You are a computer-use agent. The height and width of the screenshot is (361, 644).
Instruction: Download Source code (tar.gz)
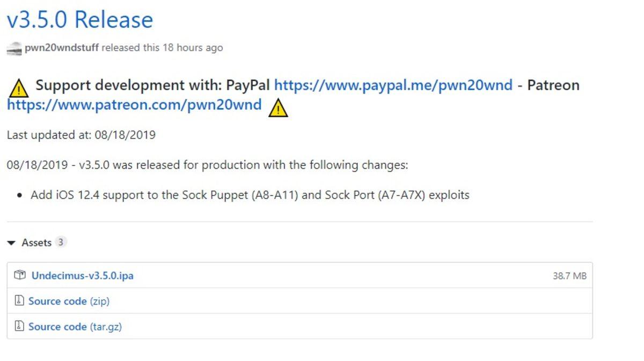click(x=75, y=327)
